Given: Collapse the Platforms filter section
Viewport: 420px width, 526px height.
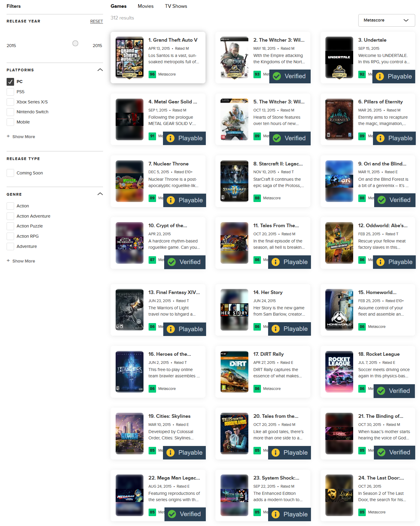Looking at the screenshot, I should pos(100,70).
